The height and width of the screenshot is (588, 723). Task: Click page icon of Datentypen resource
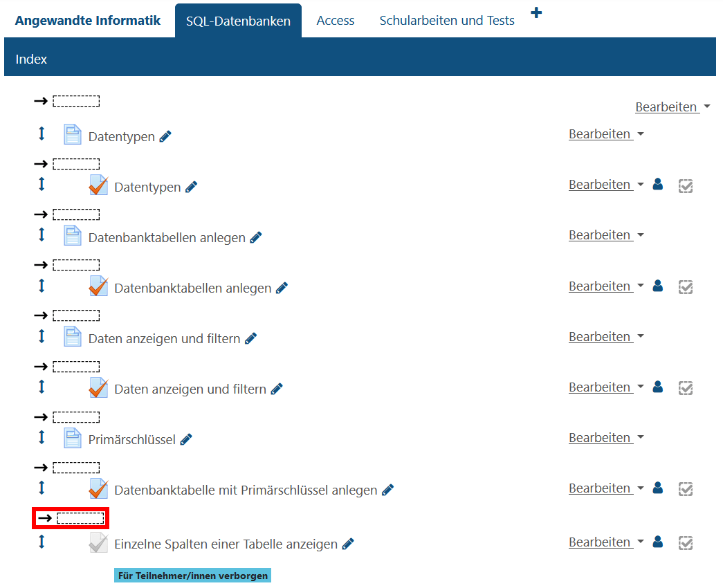click(x=73, y=135)
